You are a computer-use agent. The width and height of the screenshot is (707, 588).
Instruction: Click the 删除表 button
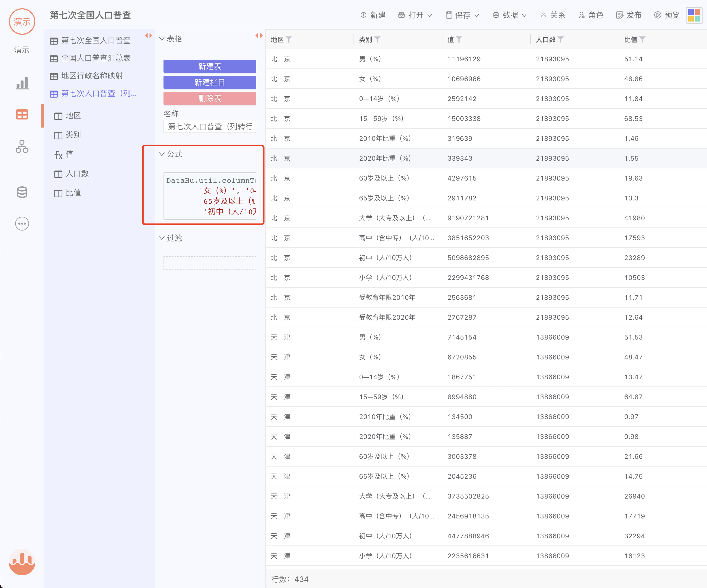[x=210, y=98]
